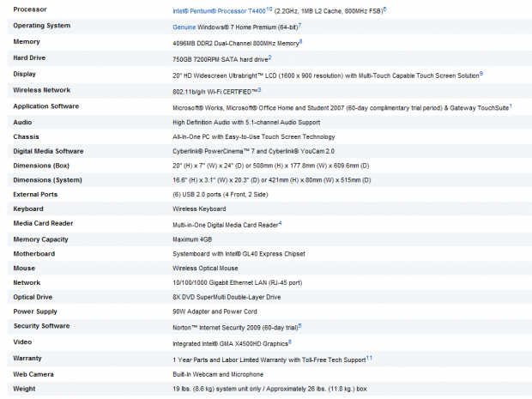Click the Weight row label

24,389
